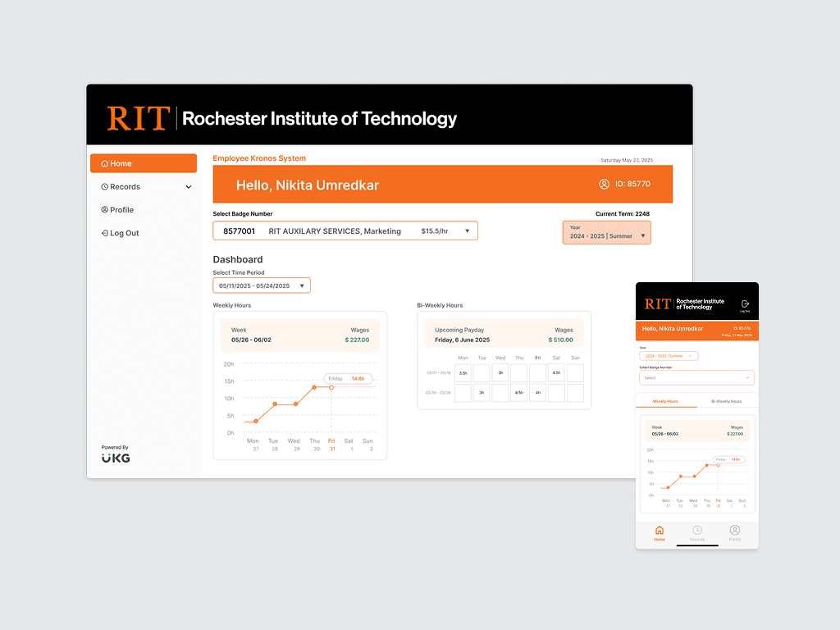Click the Log Out arrow icon in the desktop sidebar
840x630 pixels.
pyautogui.click(x=105, y=233)
